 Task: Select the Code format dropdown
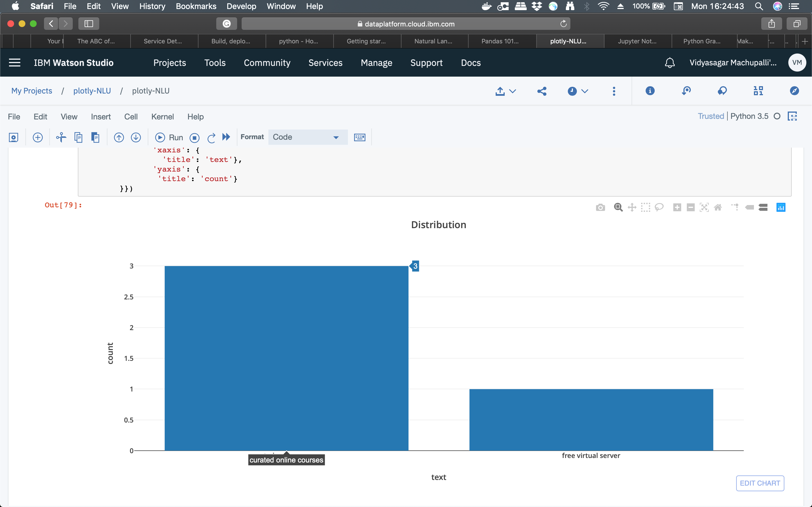point(306,137)
